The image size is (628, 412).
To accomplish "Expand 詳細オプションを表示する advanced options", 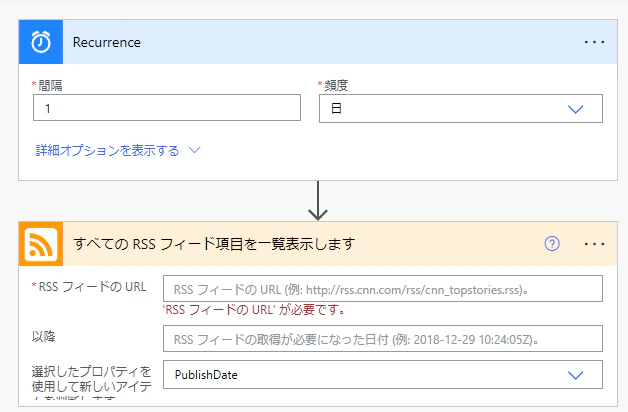I will (118, 151).
